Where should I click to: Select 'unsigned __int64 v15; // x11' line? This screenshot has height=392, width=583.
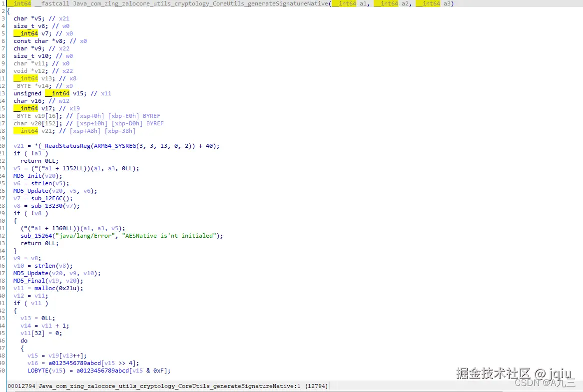pos(62,93)
